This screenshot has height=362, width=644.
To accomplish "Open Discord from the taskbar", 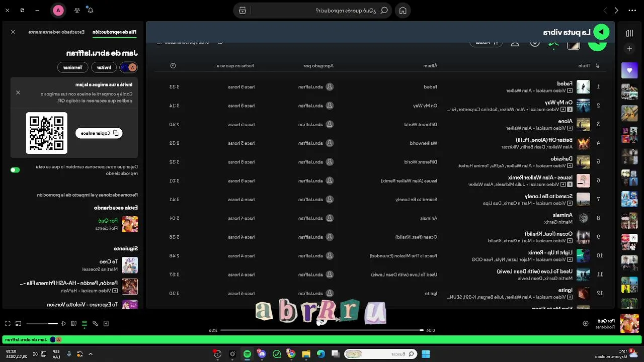I will [x=262, y=354].
